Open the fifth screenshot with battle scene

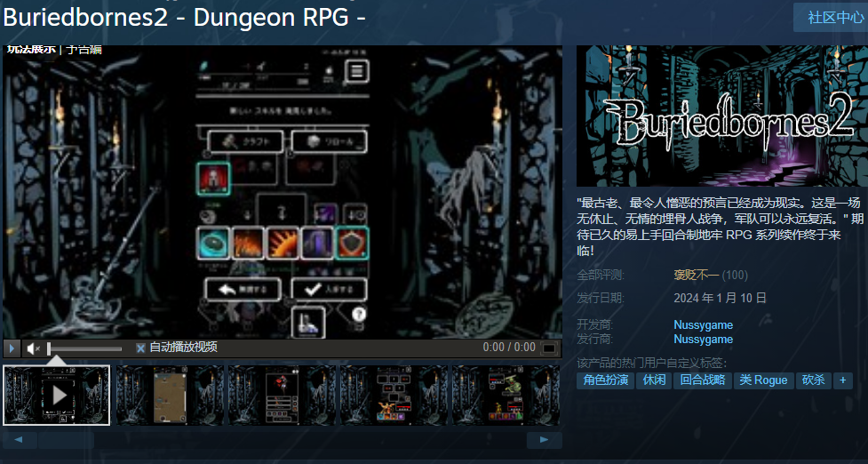[506, 396]
